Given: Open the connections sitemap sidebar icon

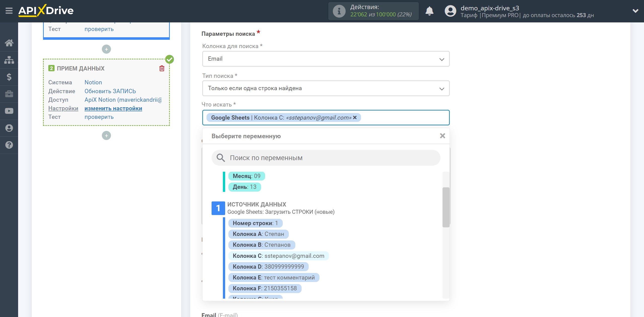Looking at the screenshot, I should click(9, 60).
